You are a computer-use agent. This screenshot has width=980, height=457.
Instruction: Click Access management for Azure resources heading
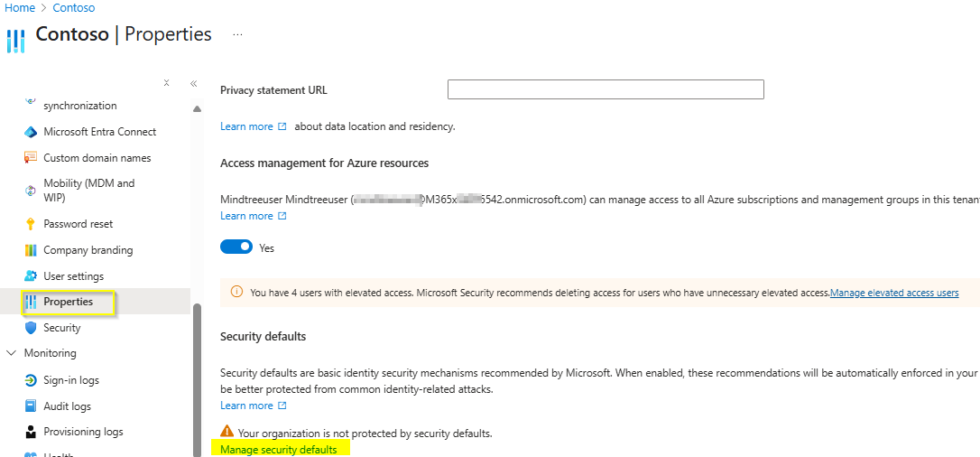pyautogui.click(x=324, y=163)
